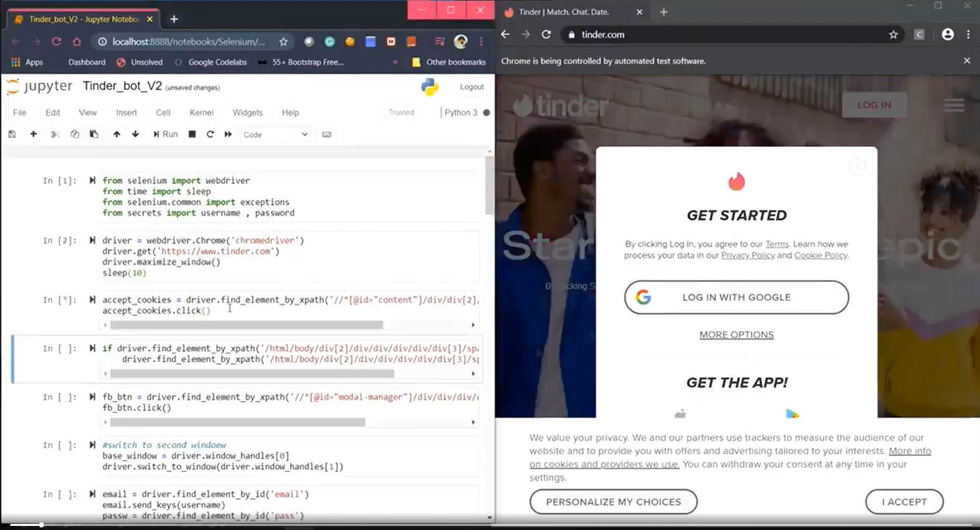Bookmark tinder.com with the star icon
This screenshot has height=530, width=980.
(893, 34)
